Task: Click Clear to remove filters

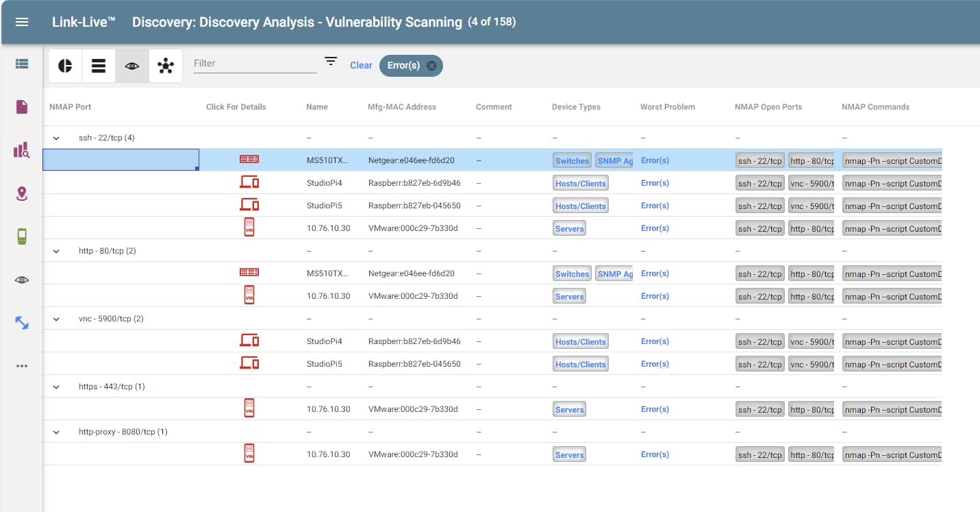Action: (361, 65)
